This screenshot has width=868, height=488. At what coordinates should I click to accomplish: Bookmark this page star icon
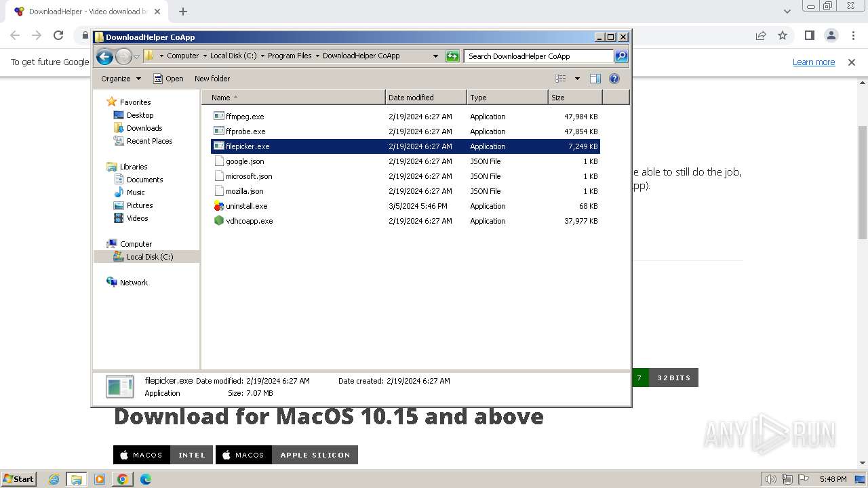(x=783, y=35)
